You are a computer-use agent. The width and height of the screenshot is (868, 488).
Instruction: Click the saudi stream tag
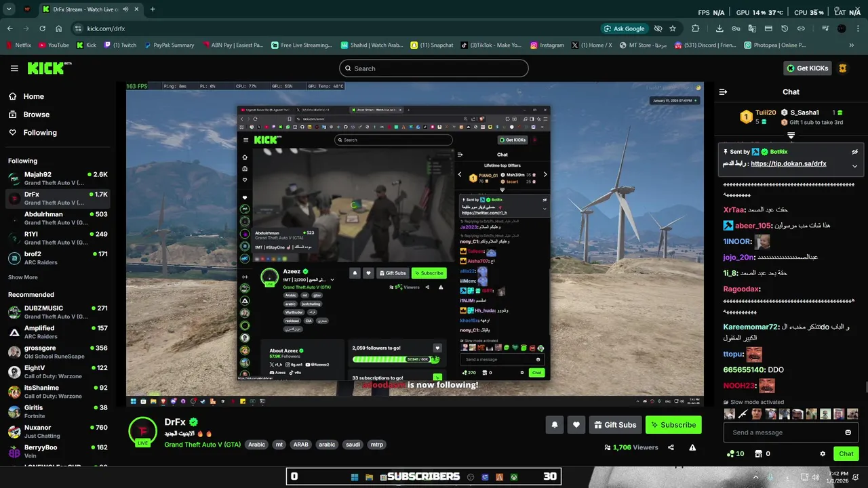click(x=353, y=445)
